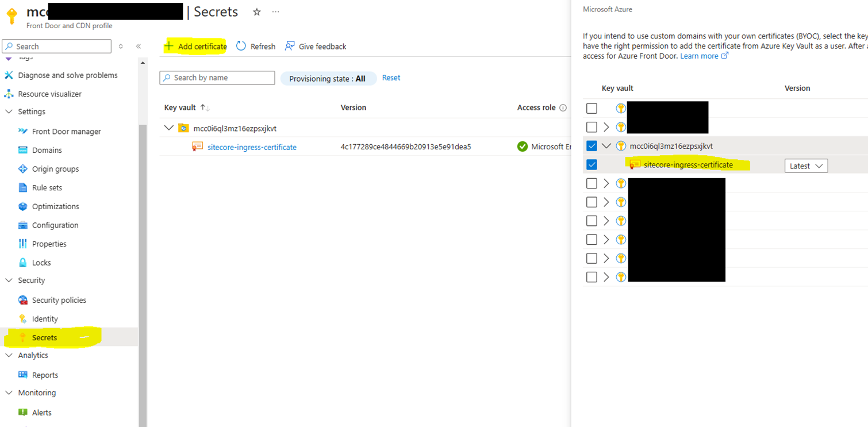Open Front Door manager menu item
Image resolution: width=868 pixels, height=427 pixels.
(x=67, y=132)
